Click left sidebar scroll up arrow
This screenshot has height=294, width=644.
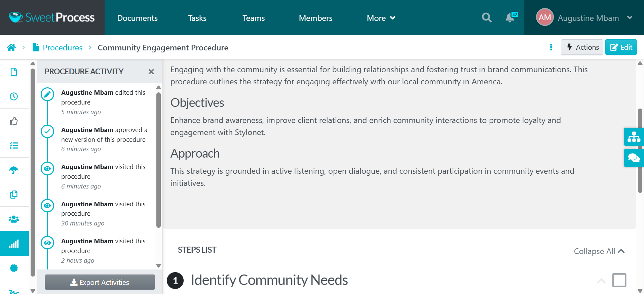tap(33, 64)
